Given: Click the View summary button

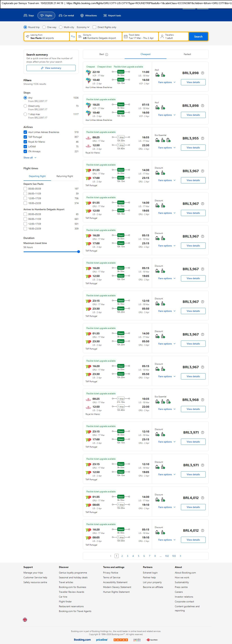Looking at the screenshot, I should tap(51, 68).
